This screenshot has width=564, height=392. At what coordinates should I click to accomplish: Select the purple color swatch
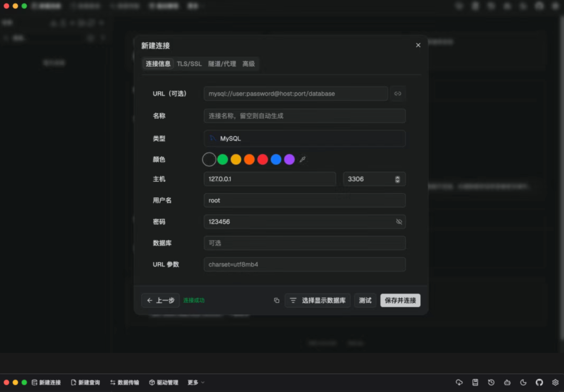(289, 159)
